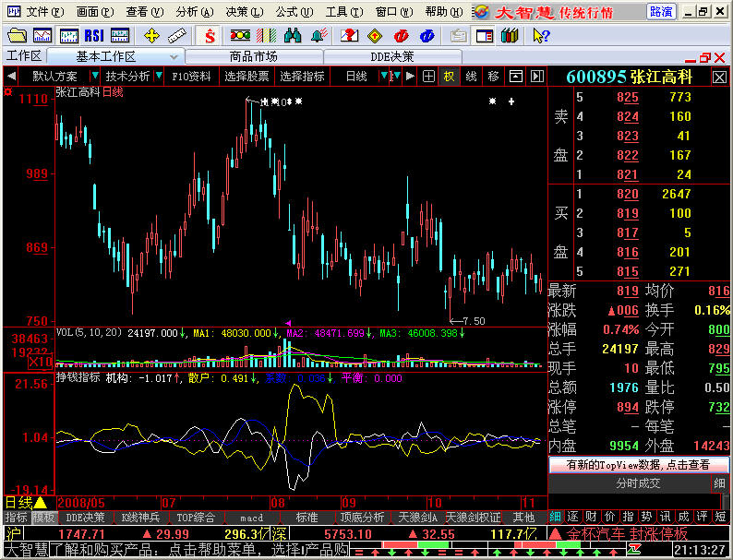
Task: Select the macd indicator tab
Action: pyautogui.click(x=251, y=518)
